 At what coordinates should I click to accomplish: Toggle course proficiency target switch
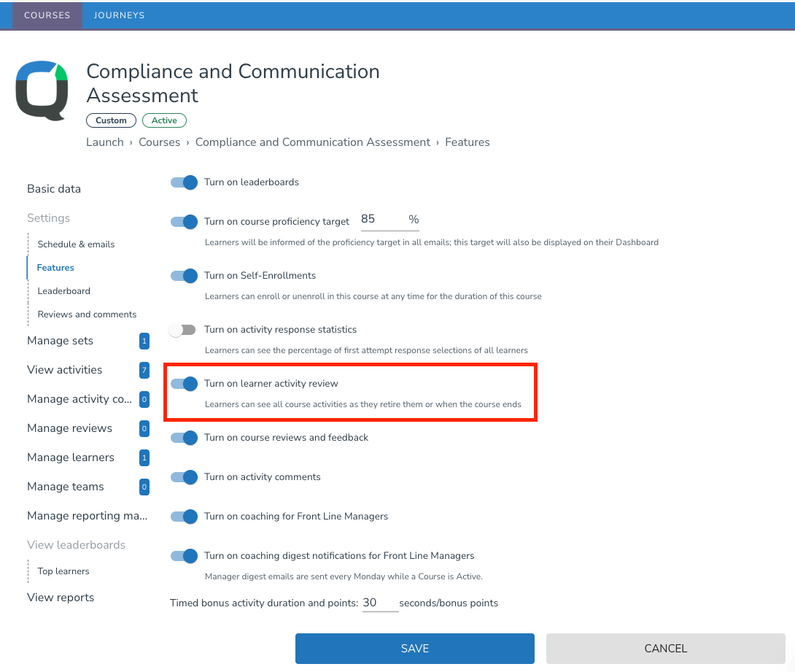(x=184, y=222)
